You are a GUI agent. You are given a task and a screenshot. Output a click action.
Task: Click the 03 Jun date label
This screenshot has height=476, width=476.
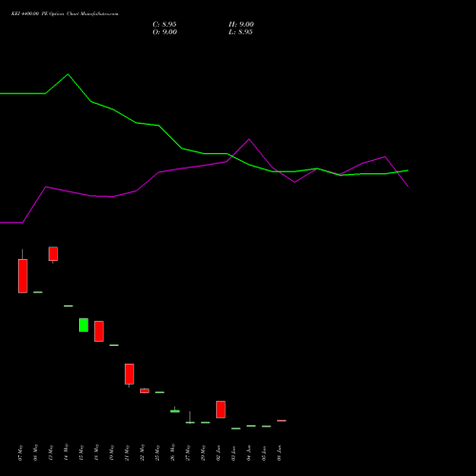tap(234, 453)
